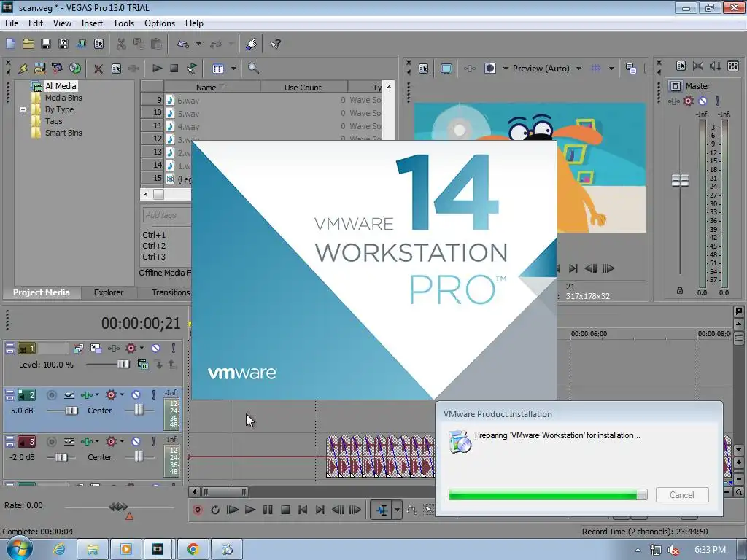Open the Undo history dropdown arrow
The height and width of the screenshot is (560, 747).
198,44
